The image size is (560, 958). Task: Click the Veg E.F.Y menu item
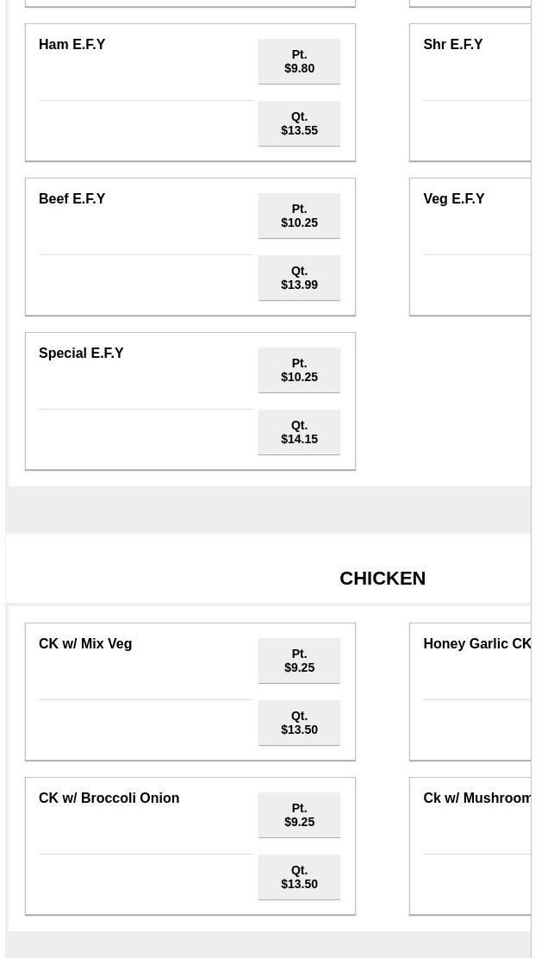point(453,199)
